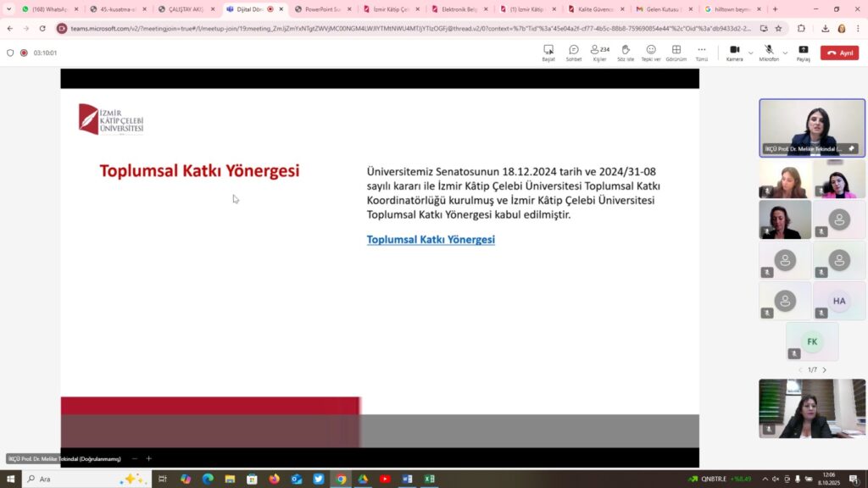Toggle the Kamera on or off
Image resolution: width=868 pixels, height=488 pixels.
pos(734,53)
